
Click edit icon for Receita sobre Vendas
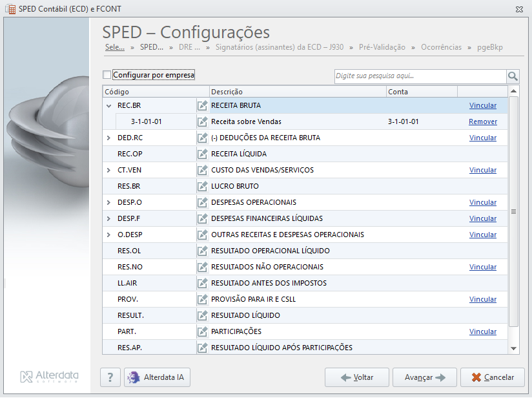click(x=202, y=121)
